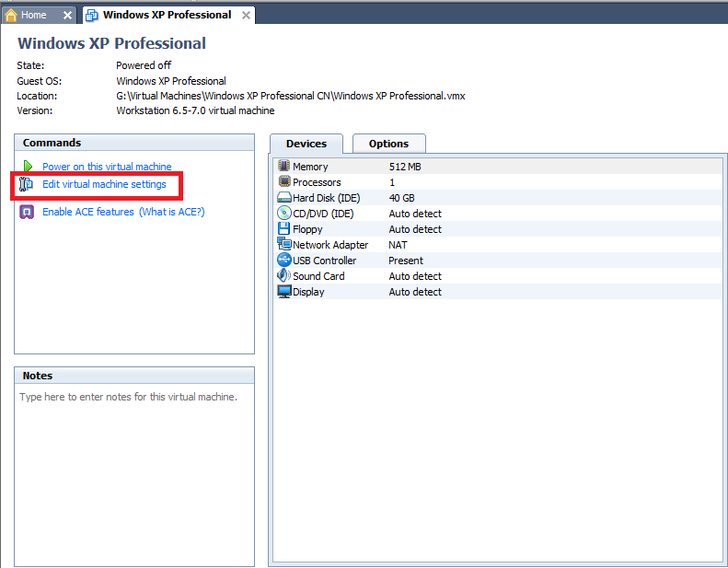Image resolution: width=728 pixels, height=568 pixels.
Task: Click Power on this virtual machine
Action: click(107, 167)
